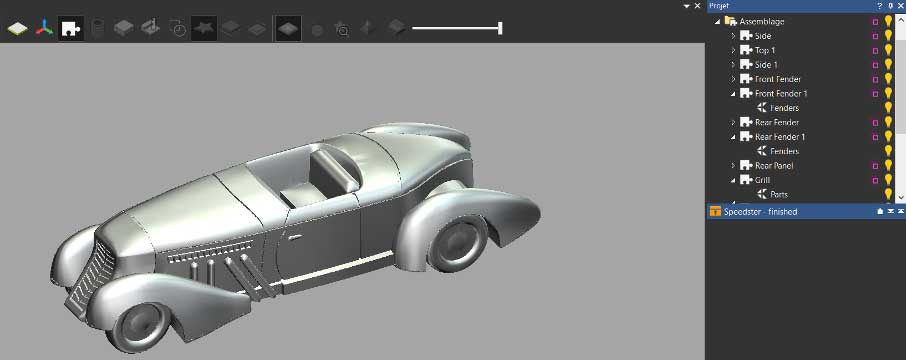Click the home icon in Speedster bar
This screenshot has height=360, width=906.
[x=880, y=211]
